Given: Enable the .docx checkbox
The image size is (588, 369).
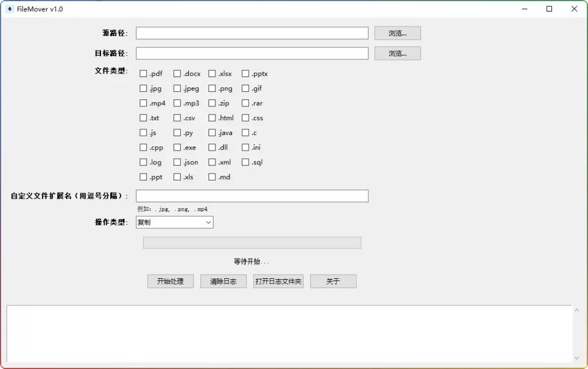Looking at the screenshot, I should click(x=177, y=74).
